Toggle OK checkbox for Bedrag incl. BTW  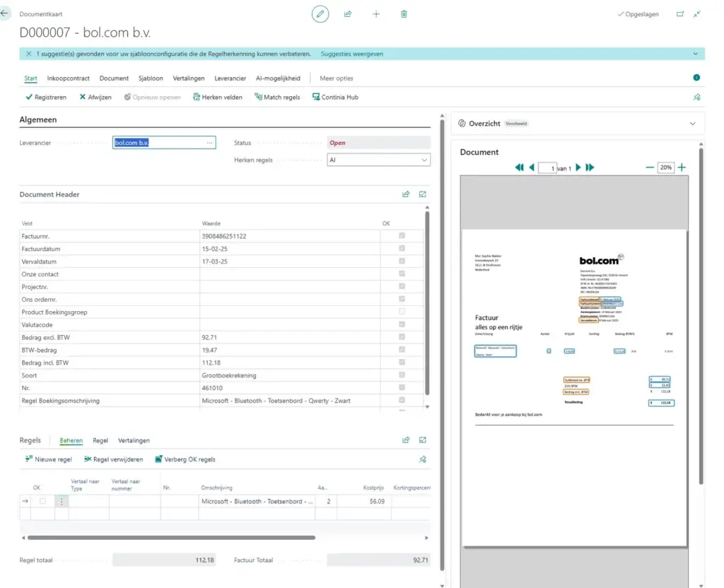[402, 363]
